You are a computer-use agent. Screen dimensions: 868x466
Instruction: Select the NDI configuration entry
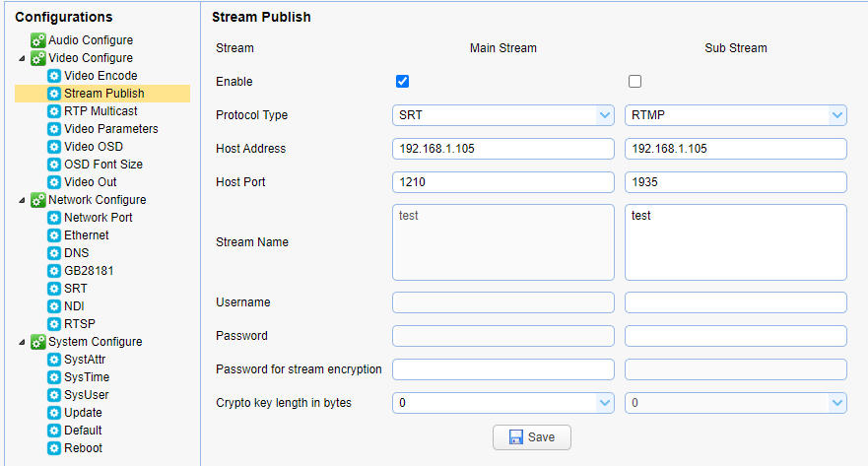click(x=74, y=306)
